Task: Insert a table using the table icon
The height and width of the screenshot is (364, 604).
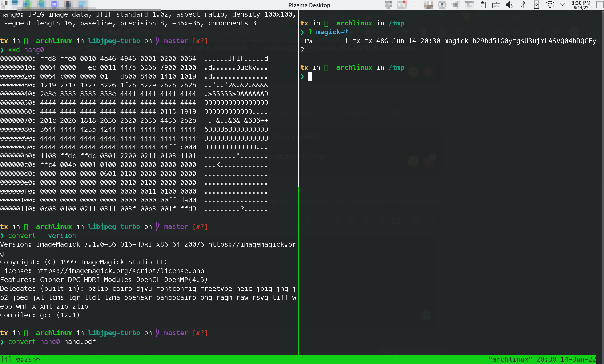Action: pos(396,221)
